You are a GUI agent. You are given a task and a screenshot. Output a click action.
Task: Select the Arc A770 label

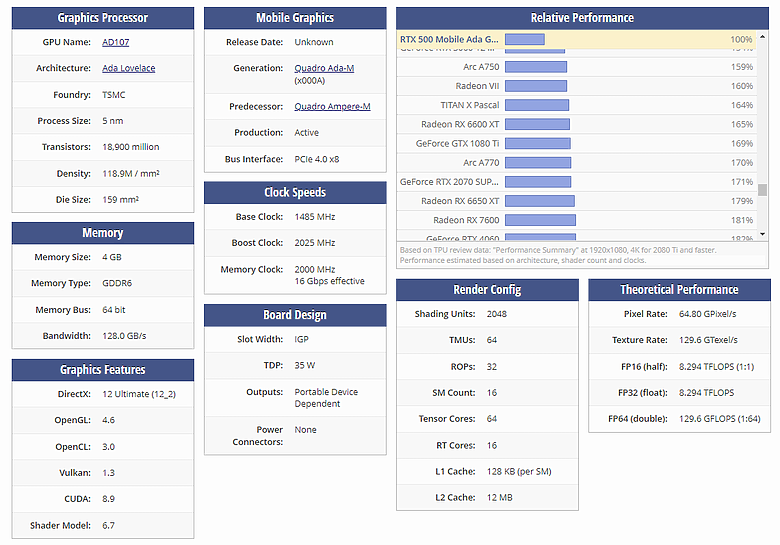(481, 163)
